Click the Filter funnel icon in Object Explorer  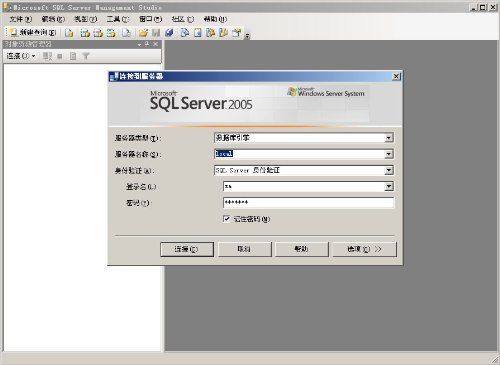[86, 56]
